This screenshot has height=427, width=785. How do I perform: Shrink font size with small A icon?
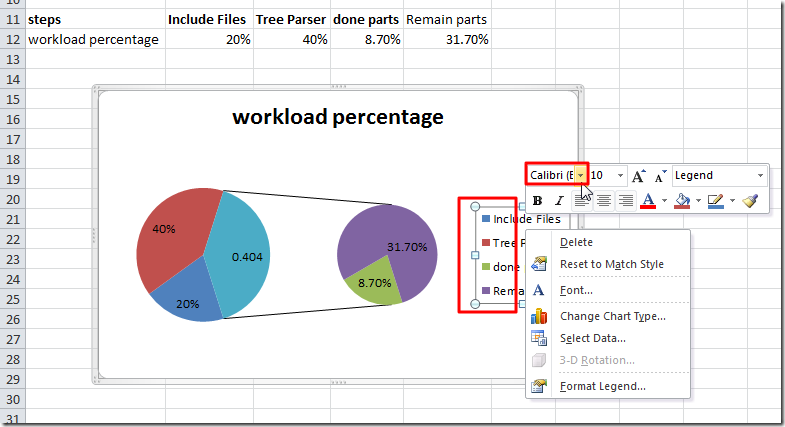[660, 176]
